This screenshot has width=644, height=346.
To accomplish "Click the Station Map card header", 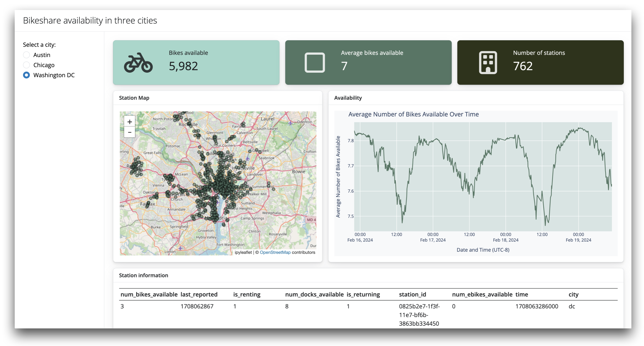I will click(134, 98).
